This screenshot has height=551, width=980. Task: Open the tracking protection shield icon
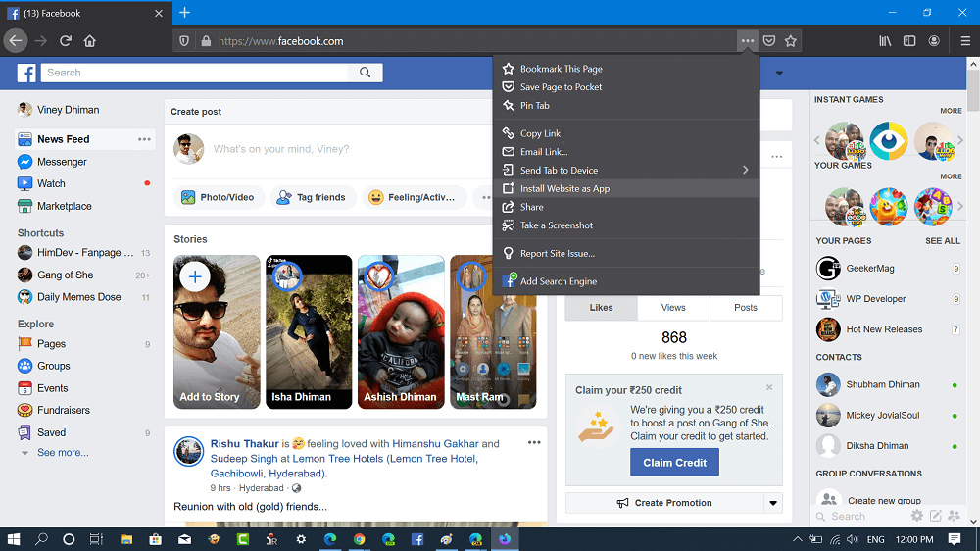click(184, 41)
